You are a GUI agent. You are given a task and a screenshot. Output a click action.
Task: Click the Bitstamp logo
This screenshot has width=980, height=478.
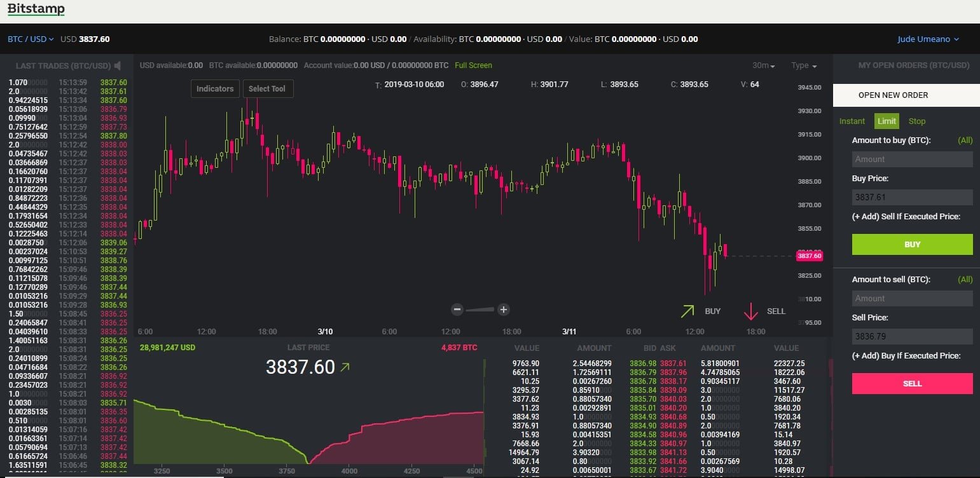[x=36, y=10]
